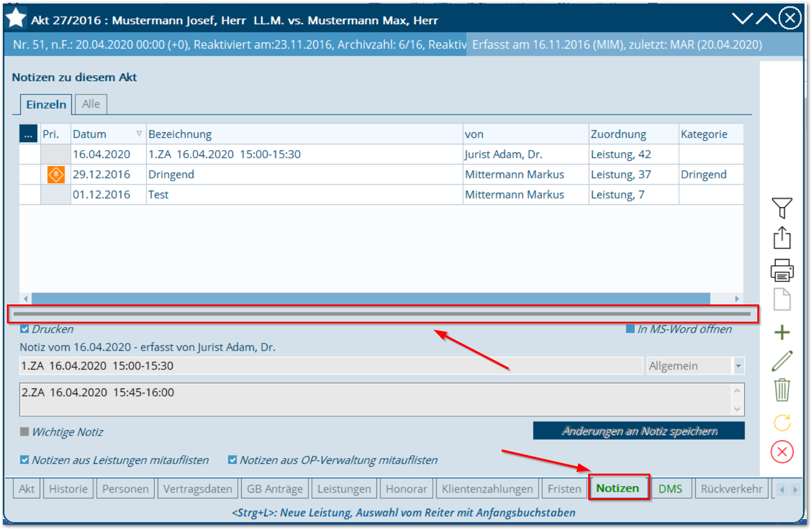
Task: Select the row dated 29.12.2016
Action: click(381, 174)
